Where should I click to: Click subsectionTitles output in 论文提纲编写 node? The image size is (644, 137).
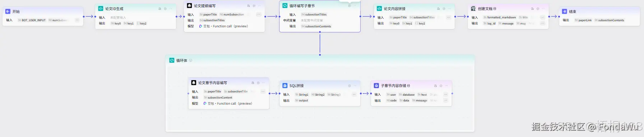[x=212, y=20]
